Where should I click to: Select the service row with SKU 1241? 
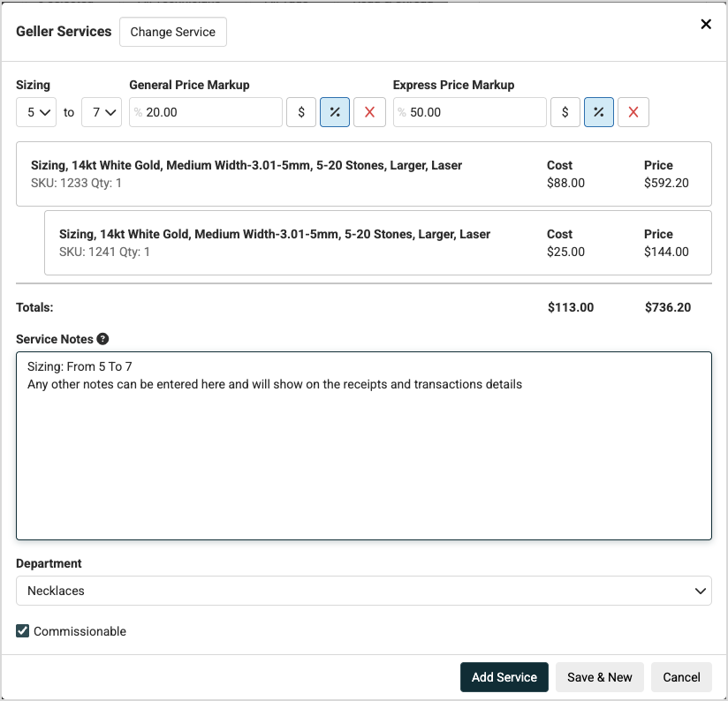[x=378, y=243]
